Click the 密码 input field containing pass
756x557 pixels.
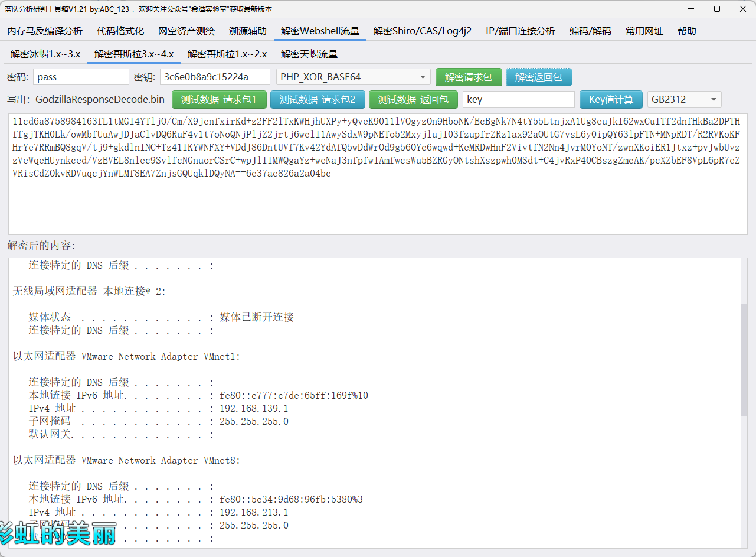coord(81,77)
